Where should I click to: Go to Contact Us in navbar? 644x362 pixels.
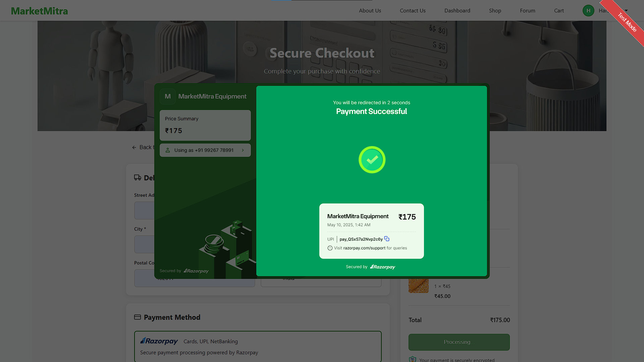point(413,11)
